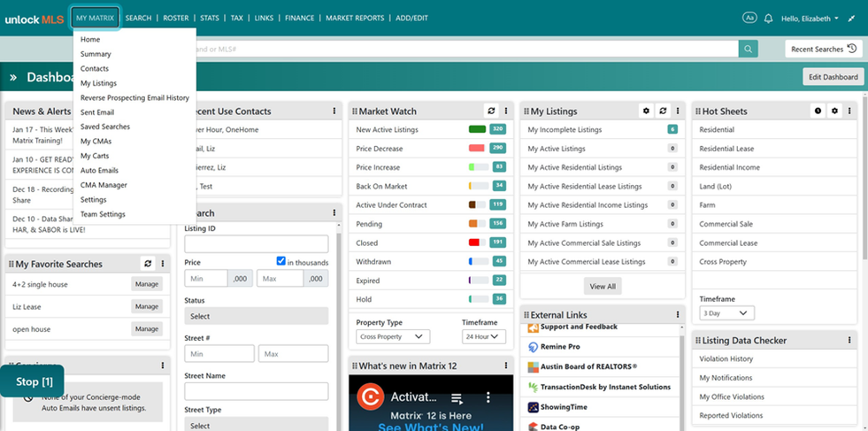Open Hot Sheets gear settings
The width and height of the screenshot is (868, 431).
point(834,111)
